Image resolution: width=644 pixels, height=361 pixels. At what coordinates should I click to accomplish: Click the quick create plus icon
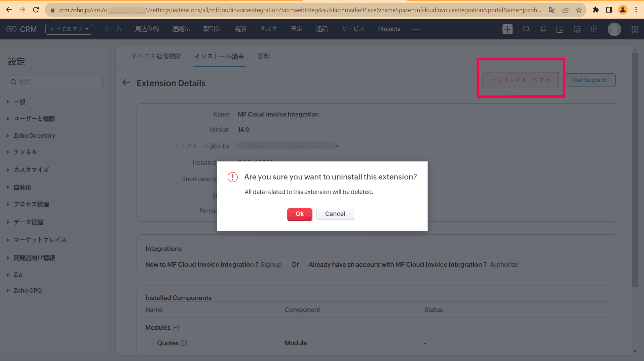[507, 29]
